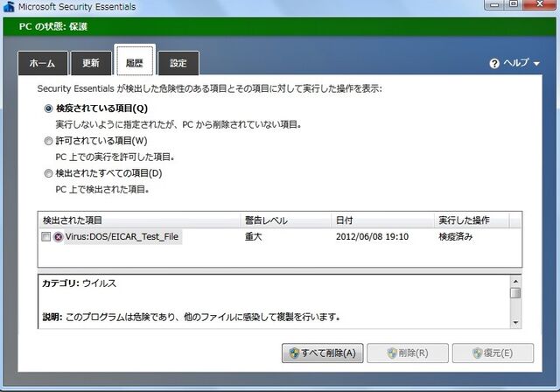Click the 説明 description text line
560x392 pixels.
(191, 317)
